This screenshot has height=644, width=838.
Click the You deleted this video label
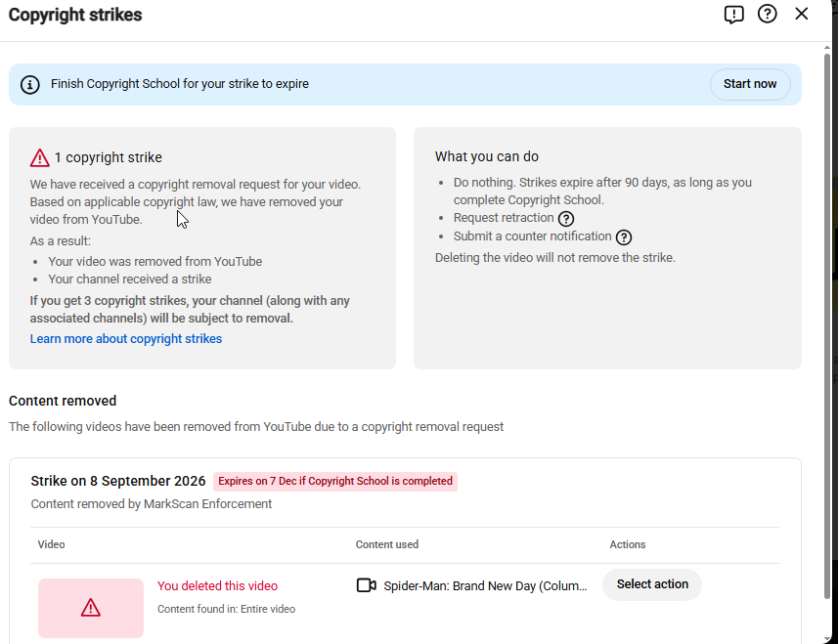coord(217,585)
